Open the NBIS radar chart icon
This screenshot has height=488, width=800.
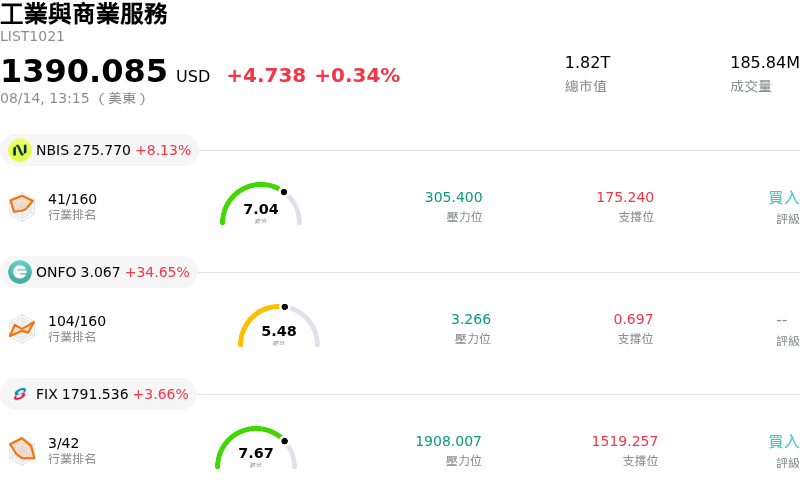coord(22,207)
